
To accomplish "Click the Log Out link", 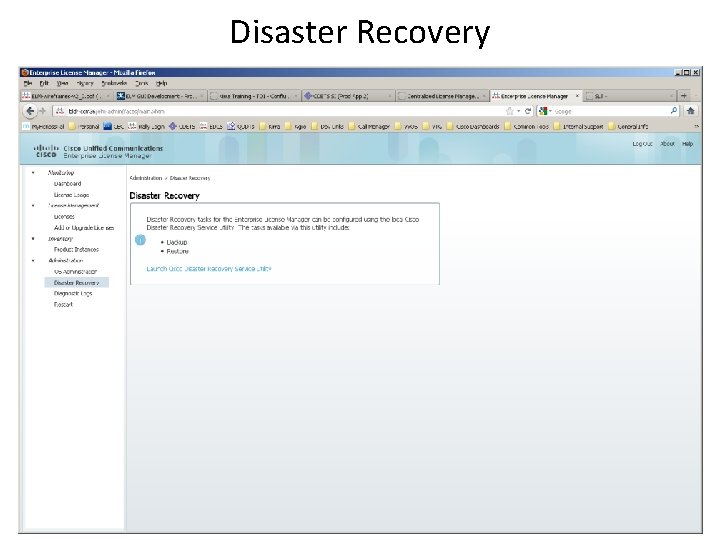I will coord(642,144).
